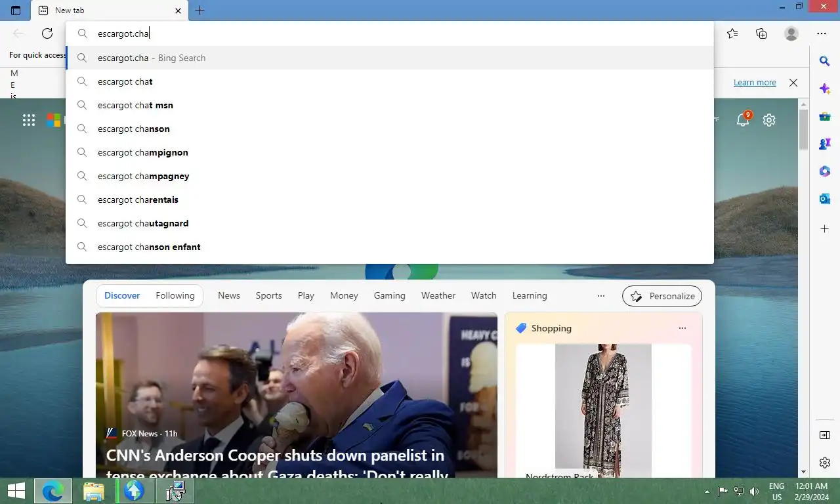Open the Windows Start button

tap(16, 491)
